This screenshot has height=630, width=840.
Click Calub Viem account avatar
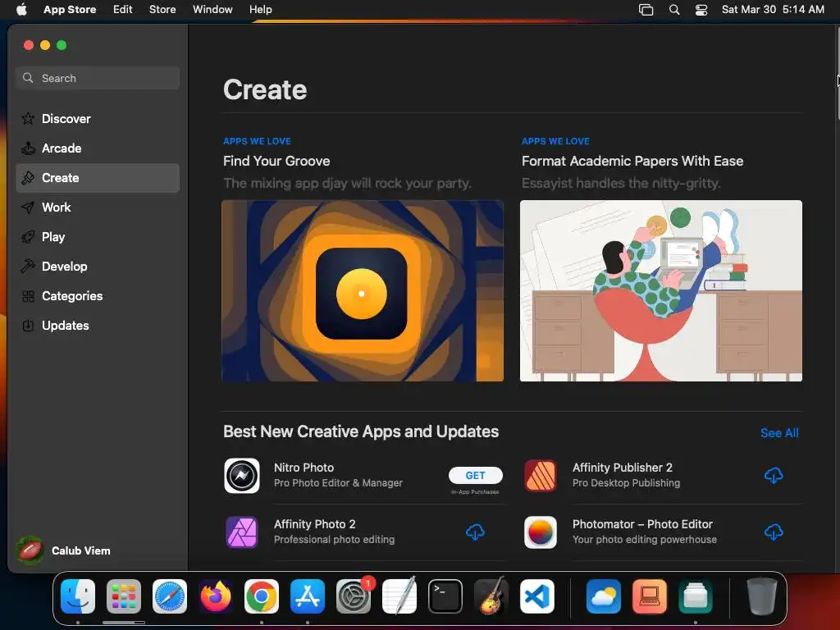click(30, 550)
